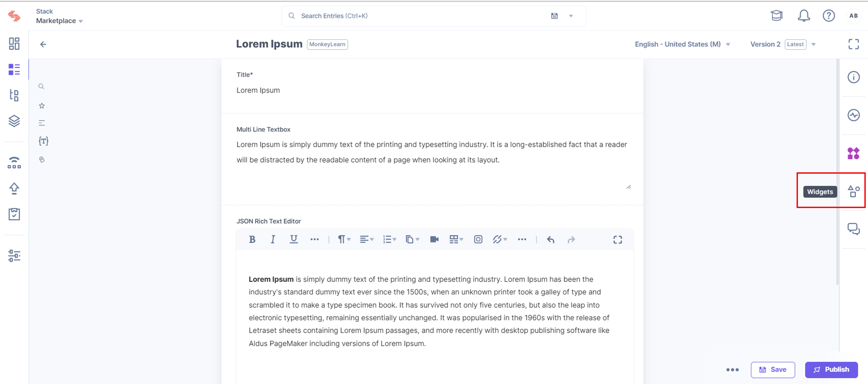Toggle underline formatting in rich text editor
868x384 pixels.
[x=293, y=239]
